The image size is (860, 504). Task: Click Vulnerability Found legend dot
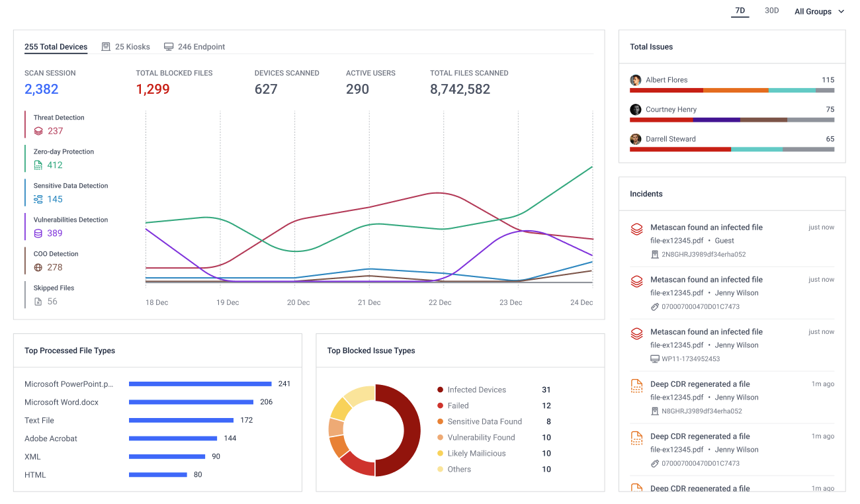[x=441, y=438]
